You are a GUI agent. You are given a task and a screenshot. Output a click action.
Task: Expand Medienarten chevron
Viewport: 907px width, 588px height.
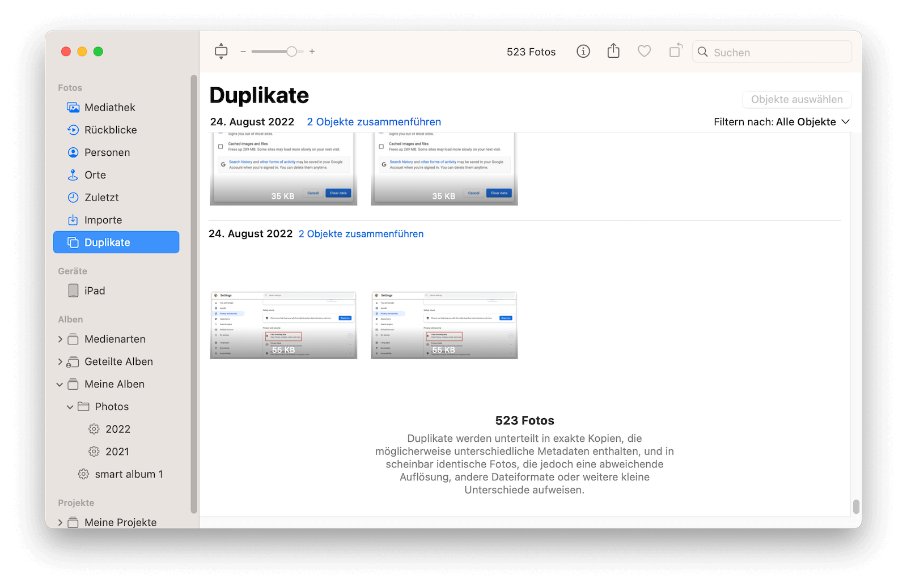[60, 339]
